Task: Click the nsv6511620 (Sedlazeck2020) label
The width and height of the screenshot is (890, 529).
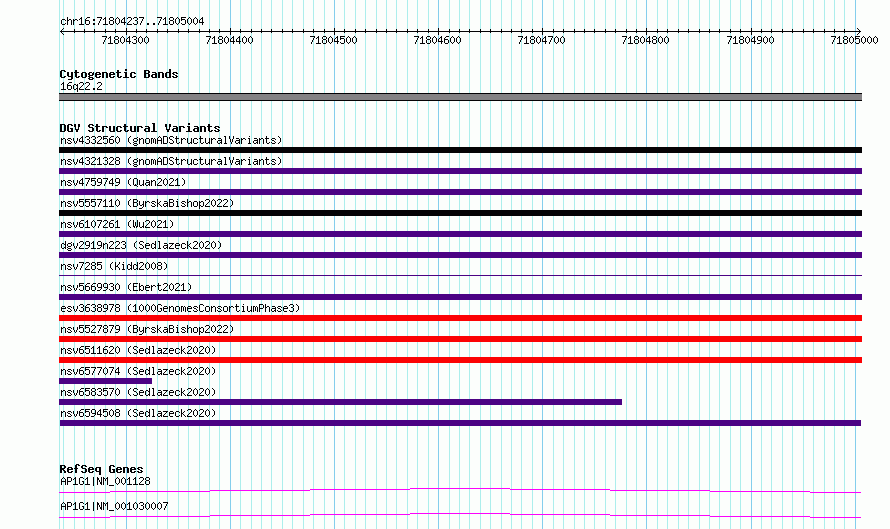Action: (138, 350)
